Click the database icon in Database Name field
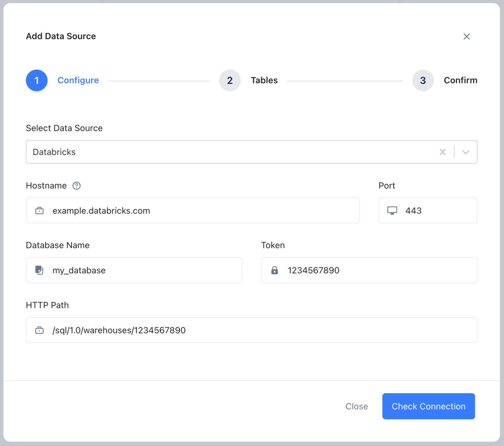Viewport: 504px width, 446px height. [x=39, y=270]
